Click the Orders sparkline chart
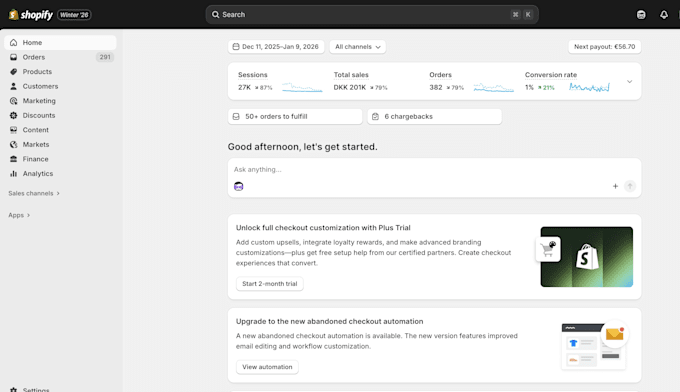 tap(494, 88)
